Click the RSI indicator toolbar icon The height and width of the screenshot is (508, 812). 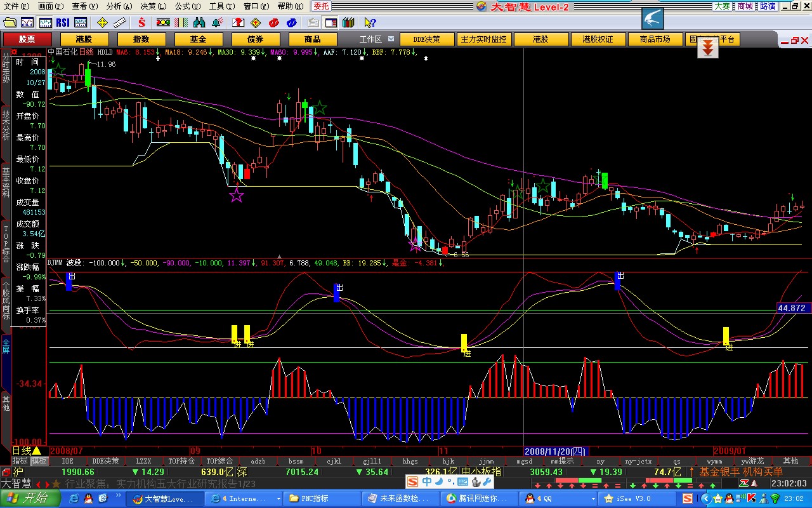point(62,23)
